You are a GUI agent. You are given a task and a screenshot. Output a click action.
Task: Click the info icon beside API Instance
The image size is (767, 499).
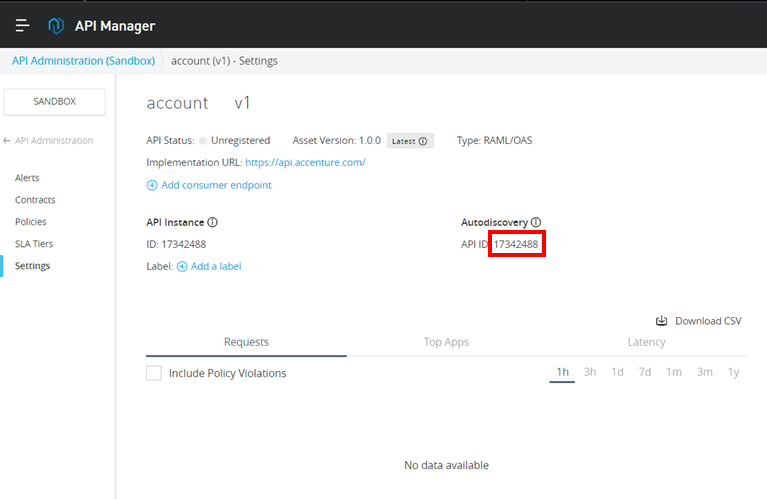coord(212,222)
